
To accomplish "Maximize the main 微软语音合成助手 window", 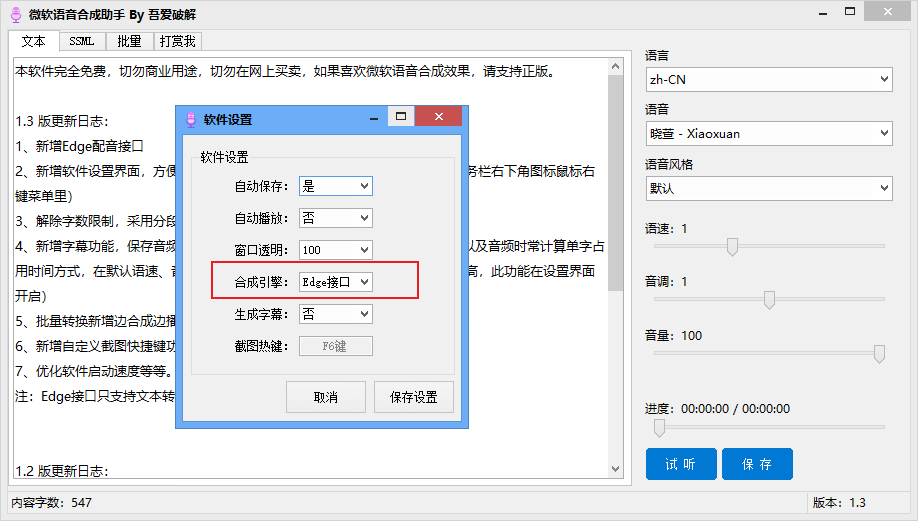I will 850,12.
